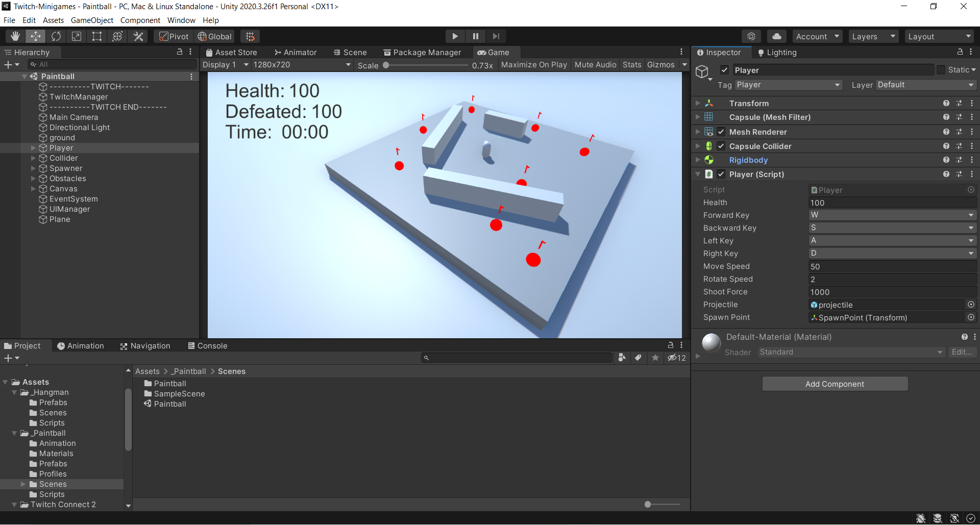Open the GameObject menu
This screenshot has width=980, height=525.
tap(92, 20)
